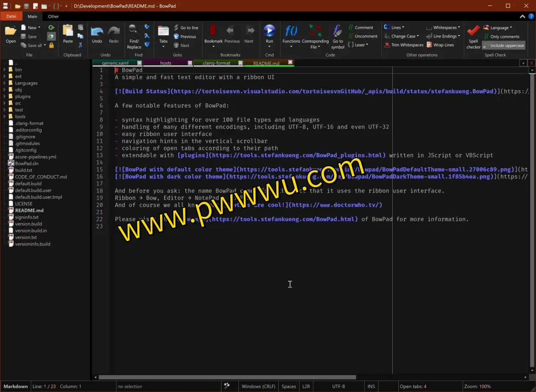Click the Trim Whitespaces icon
Viewport: 536px width, 392px height.
pos(388,45)
